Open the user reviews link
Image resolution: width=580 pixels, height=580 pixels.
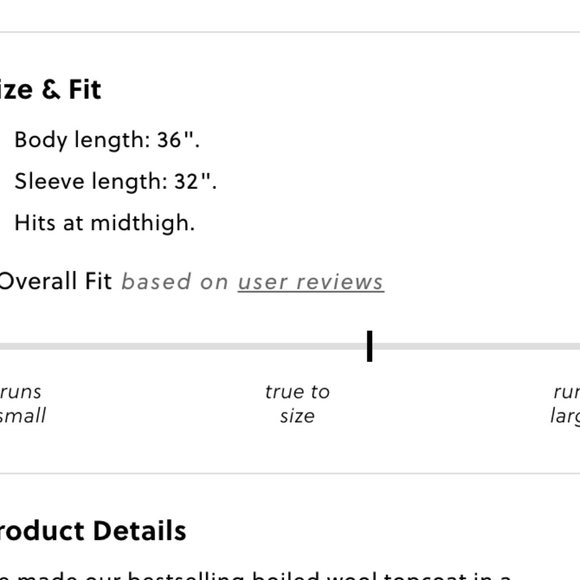[311, 283]
